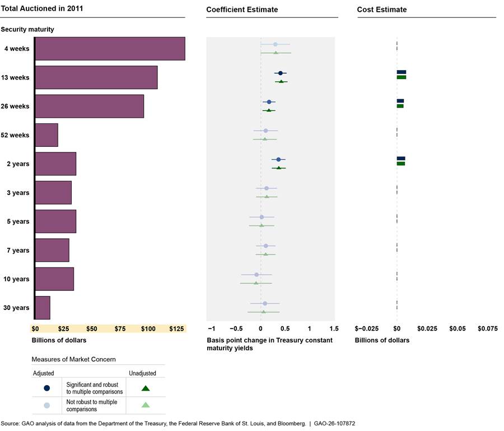This screenshot has height=431, width=504.
Task: Click the "Cost Estimate" heading
Action: pyautogui.click(x=382, y=10)
